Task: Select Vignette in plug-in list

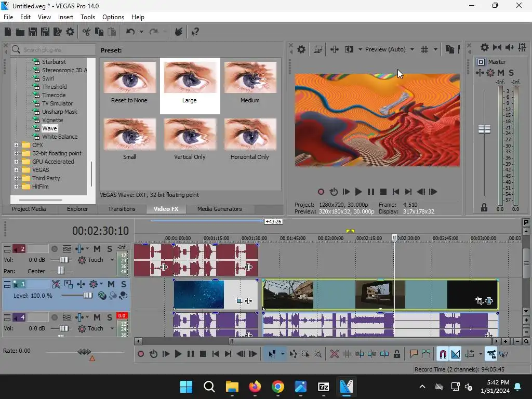Action: tap(52, 120)
